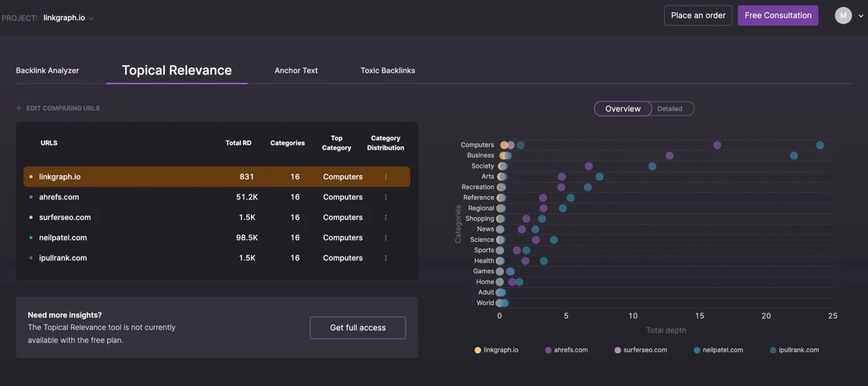Viewport: 868px width, 386px height.
Task: Click the user avatar icon labeled M
Action: (843, 16)
